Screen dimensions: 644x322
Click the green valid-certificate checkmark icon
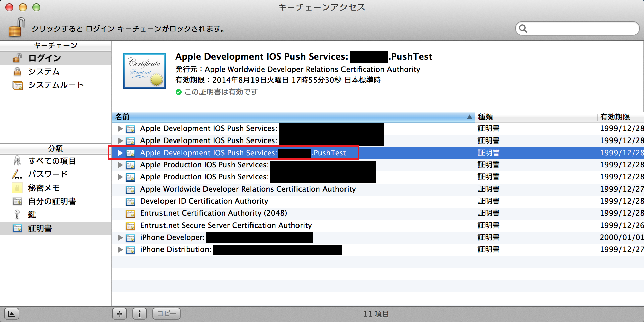click(x=179, y=92)
